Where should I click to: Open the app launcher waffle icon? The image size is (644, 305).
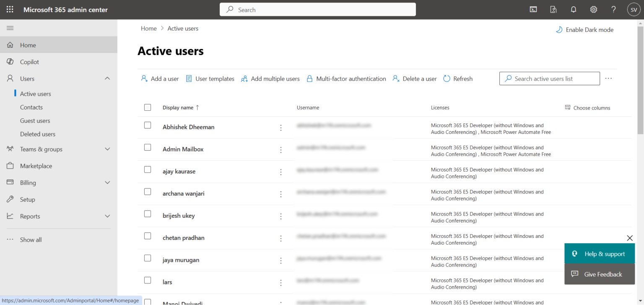(10, 10)
